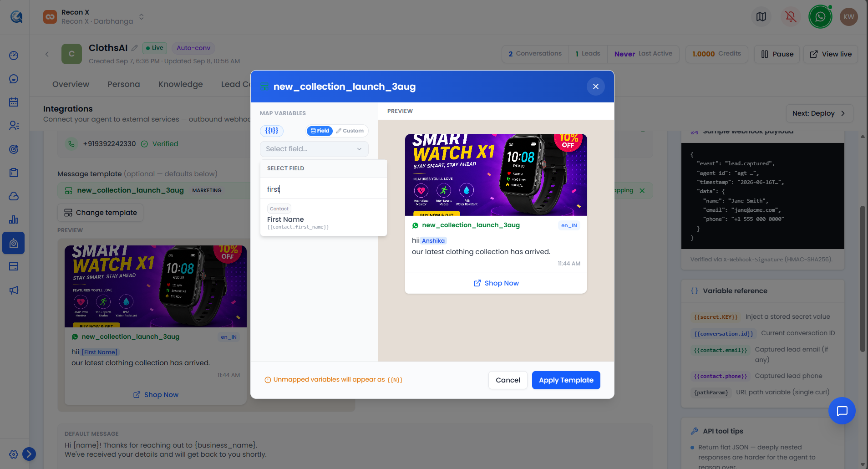Screen dimensions: 868x469
Task: Select the {{1}} variable chip
Action: click(x=272, y=131)
